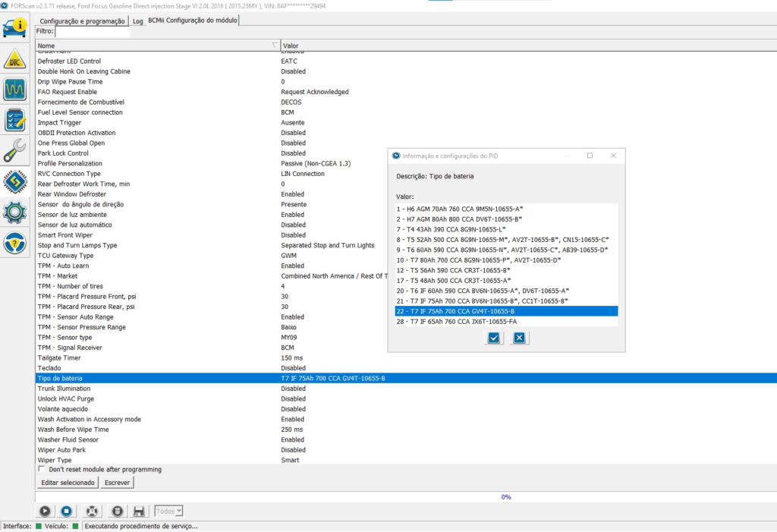Open the chip configuration and programming section
The width and height of the screenshot is (777, 532).
[x=15, y=181]
